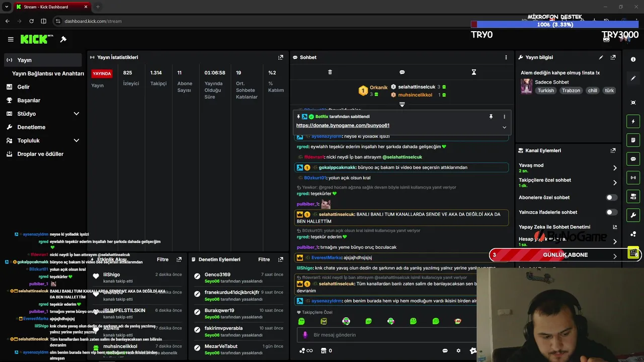Click the first green follower-only emote
The image size is (644, 362).
pyautogui.click(x=301, y=321)
